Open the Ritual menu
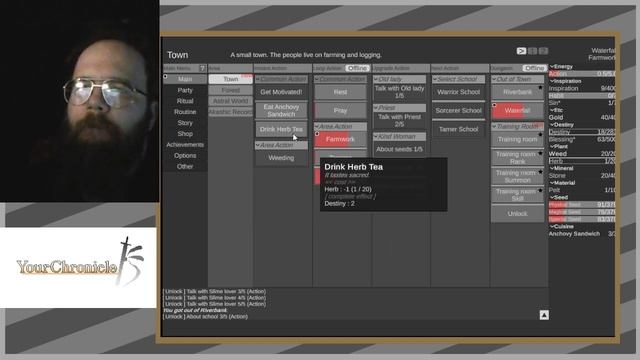Screen dimensions: 640x360 click(185, 101)
